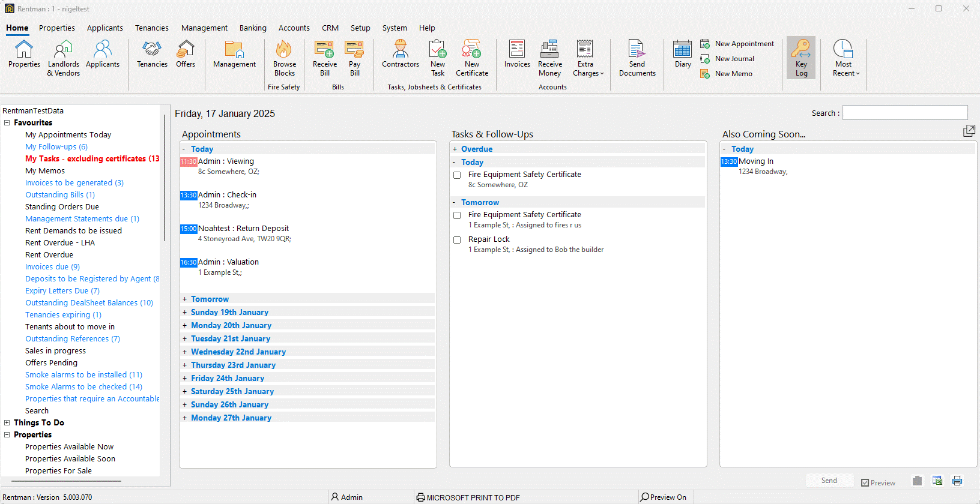980x504 pixels.
Task: Tick the Repair Lock task checkbox
Action: (457, 240)
